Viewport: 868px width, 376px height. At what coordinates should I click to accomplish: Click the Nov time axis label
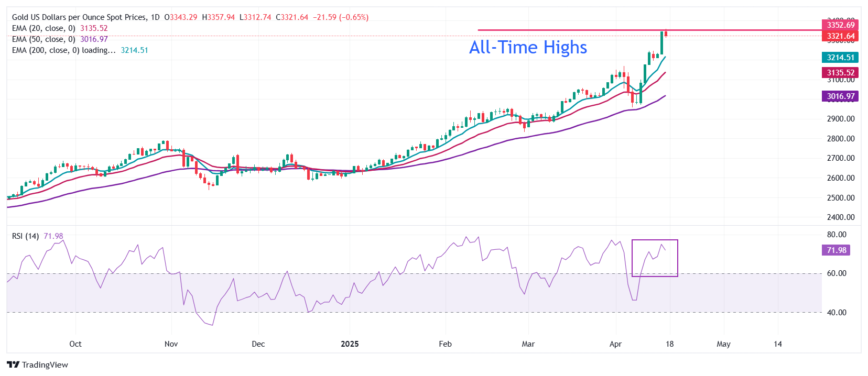(x=171, y=344)
